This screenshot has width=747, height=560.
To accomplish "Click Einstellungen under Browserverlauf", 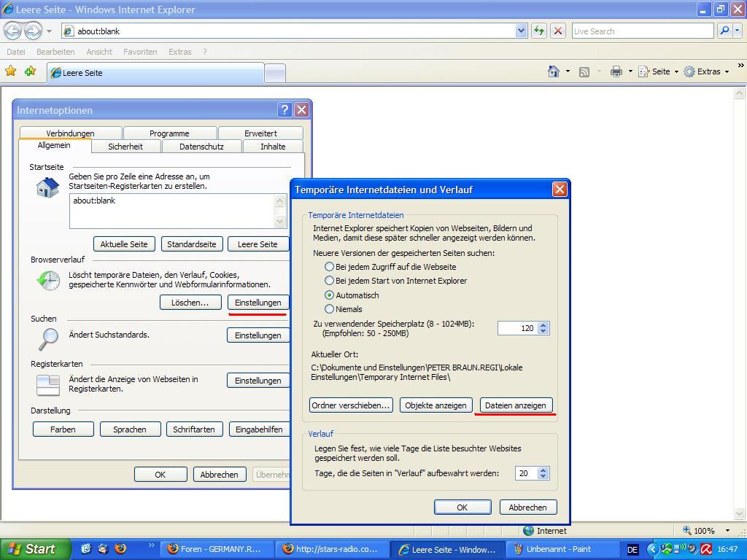I will point(258,303).
